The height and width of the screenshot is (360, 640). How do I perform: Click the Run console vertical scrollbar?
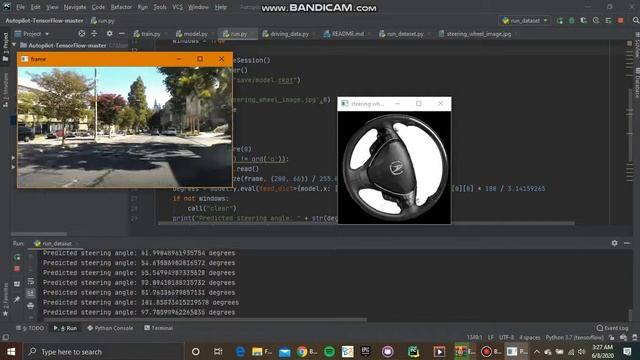click(631, 315)
